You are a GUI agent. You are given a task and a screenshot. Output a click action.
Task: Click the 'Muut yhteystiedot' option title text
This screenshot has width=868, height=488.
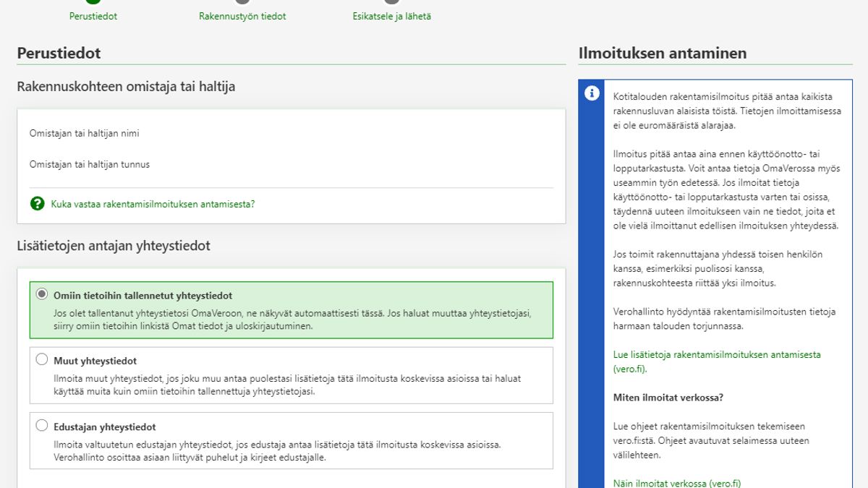(x=95, y=361)
